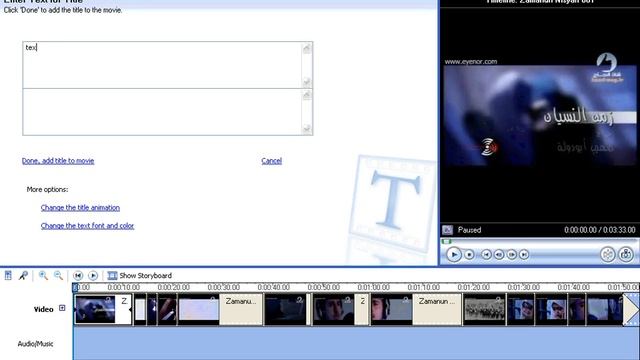
Task: Select the 'Zamanun ...' title clip near 0:01:10
Action: 437,310
